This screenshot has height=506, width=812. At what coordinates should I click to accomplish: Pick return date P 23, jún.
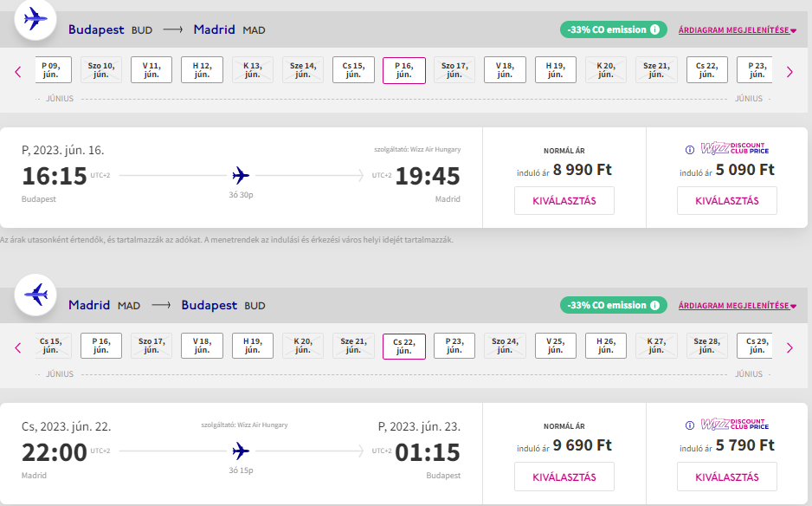click(x=454, y=346)
